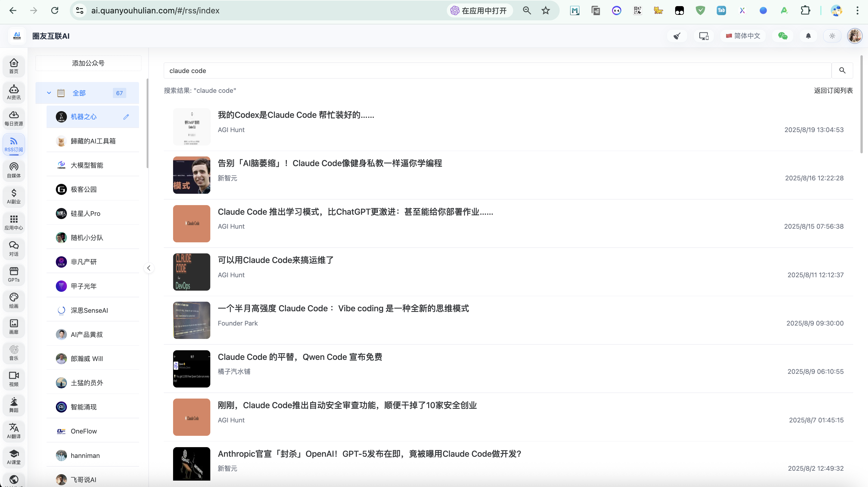Screen dimensions: 868x487
Task: Select the AI产品黄叔 subscription
Action: (x=93, y=334)
